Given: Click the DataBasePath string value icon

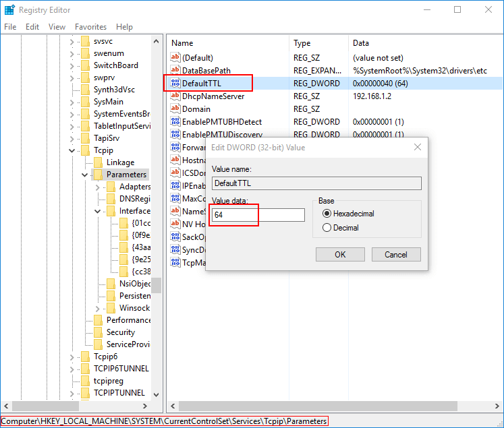Looking at the screenshot, I should pos(175,70).
